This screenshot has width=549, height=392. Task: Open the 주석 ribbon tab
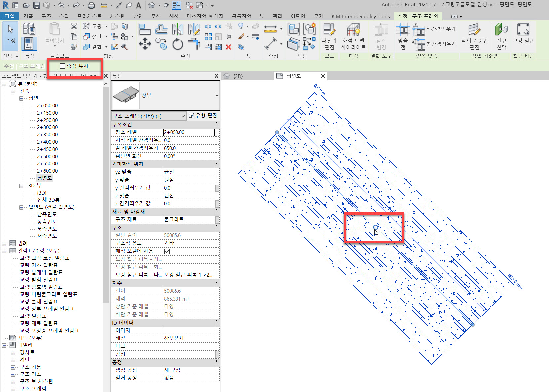[x=156, y=16]
